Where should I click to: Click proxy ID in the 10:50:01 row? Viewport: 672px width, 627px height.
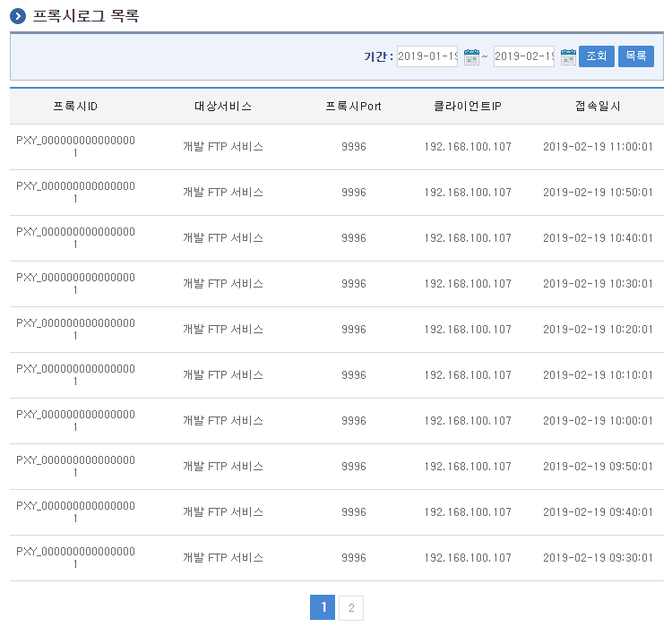75,193
